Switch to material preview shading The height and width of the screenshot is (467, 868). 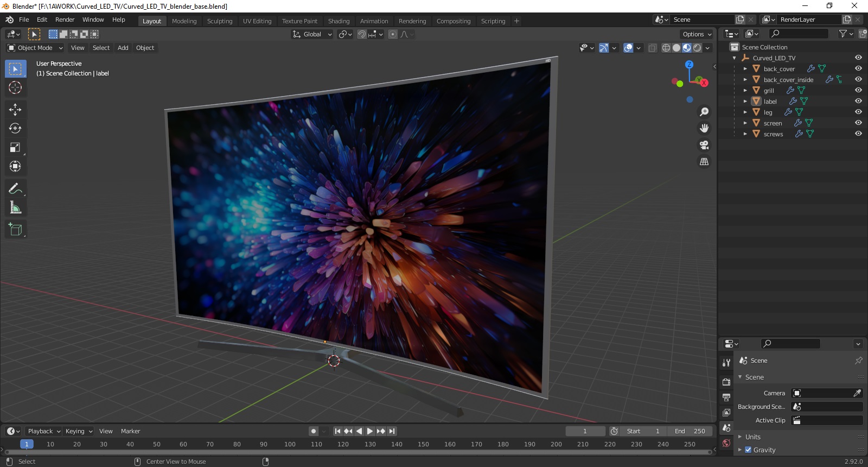tap(687, 48)
